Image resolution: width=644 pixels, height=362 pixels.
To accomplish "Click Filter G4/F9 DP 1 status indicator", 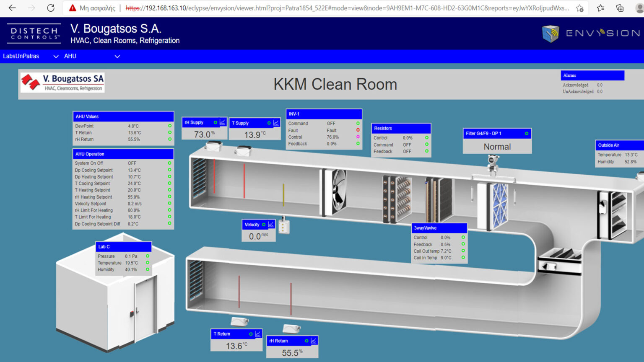I will pos(527,133).
